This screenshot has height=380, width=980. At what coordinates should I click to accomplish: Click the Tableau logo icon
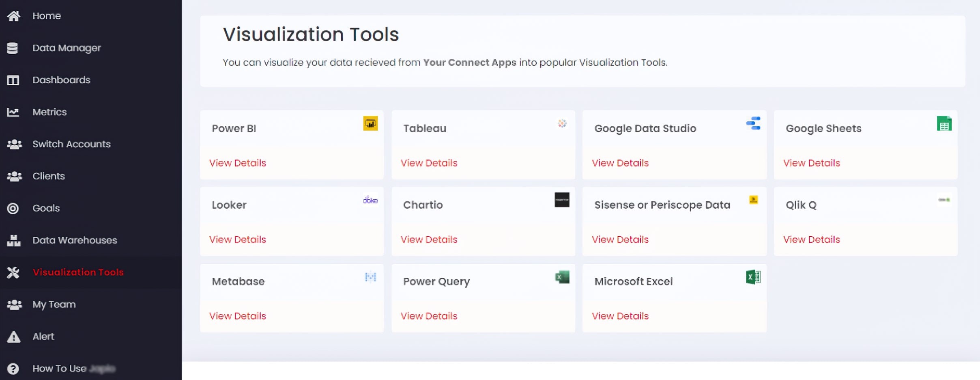click(562, 123)
